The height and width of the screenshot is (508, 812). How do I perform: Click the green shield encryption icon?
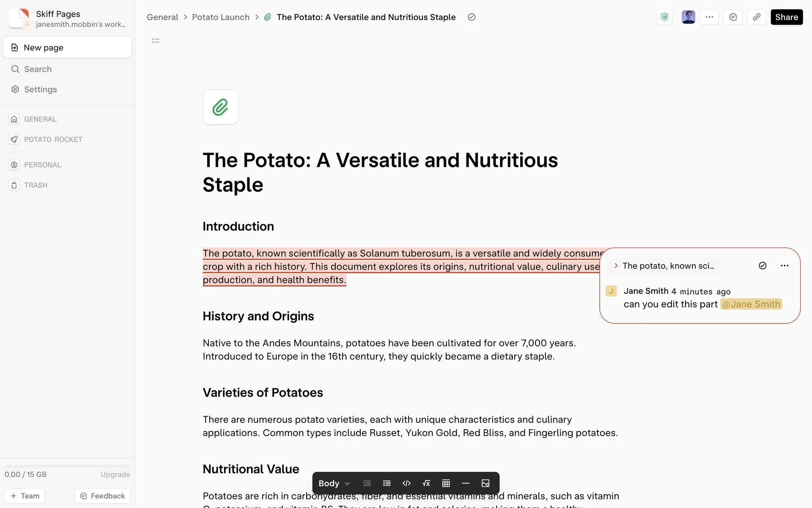pyautogui.click(x=664, y=17)
